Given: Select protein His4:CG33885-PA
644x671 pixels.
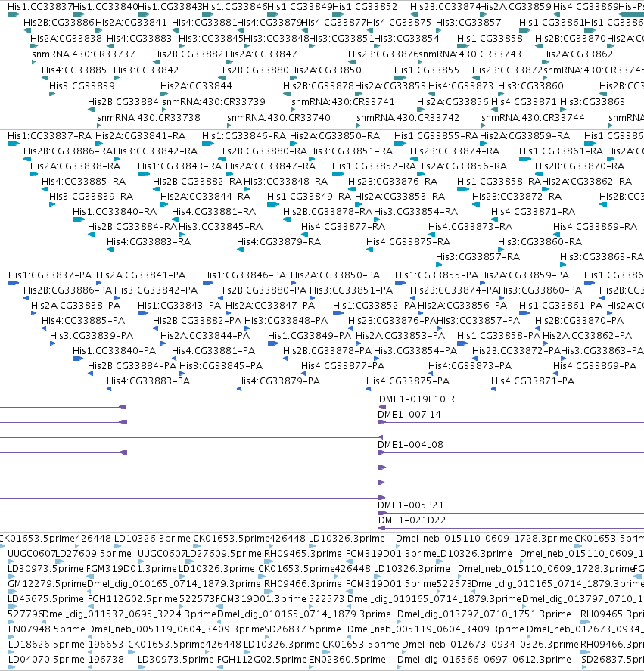Looking at the screenshot, I should coord(83,321).
